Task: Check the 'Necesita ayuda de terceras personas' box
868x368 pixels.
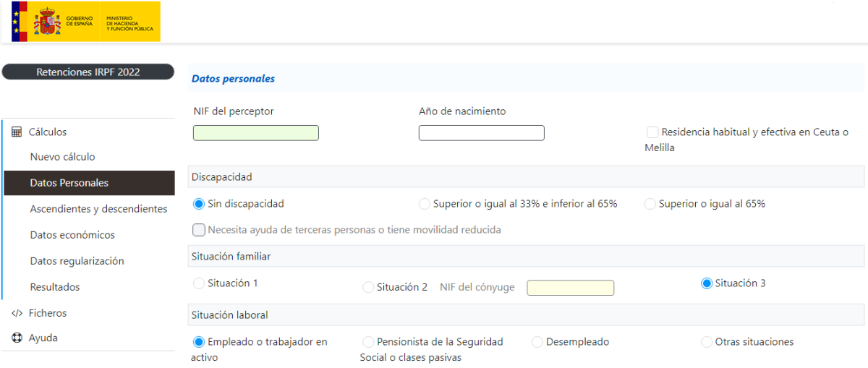Action: [199, 230]
